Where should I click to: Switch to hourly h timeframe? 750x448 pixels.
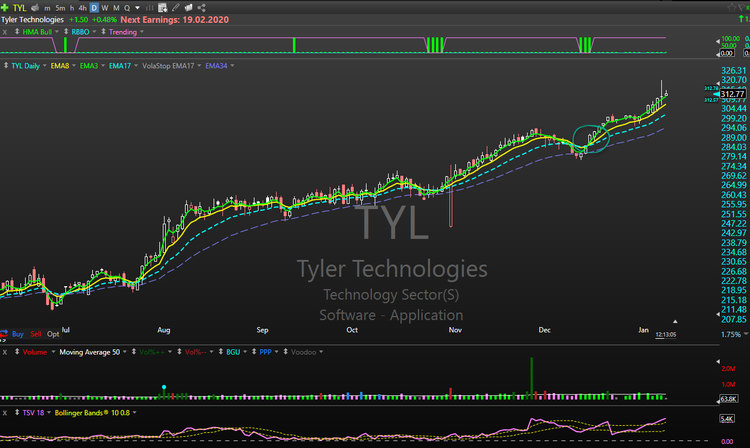pyautogui.click(x=72, y=8)
